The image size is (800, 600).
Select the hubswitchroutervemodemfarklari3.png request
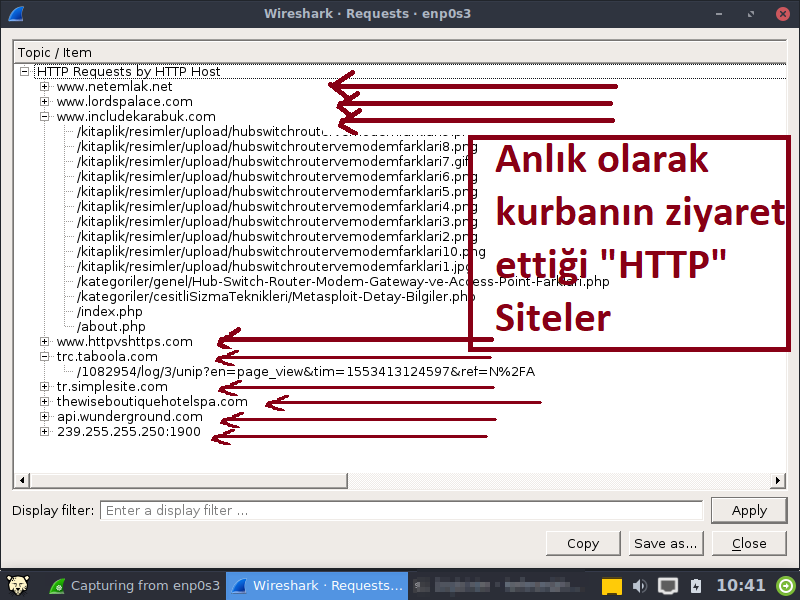point(277,221)
